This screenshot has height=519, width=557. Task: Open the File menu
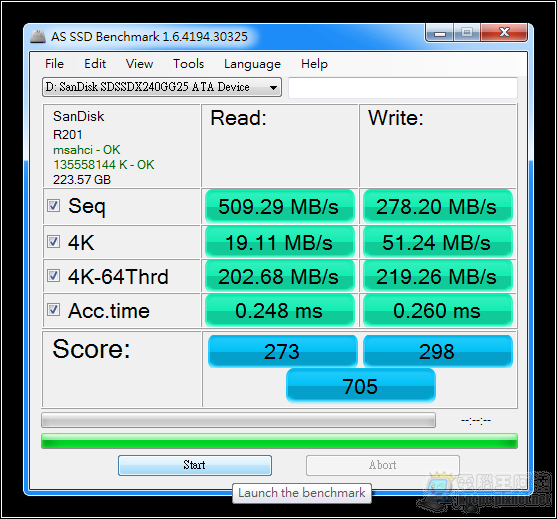click(x=54, y=64)
